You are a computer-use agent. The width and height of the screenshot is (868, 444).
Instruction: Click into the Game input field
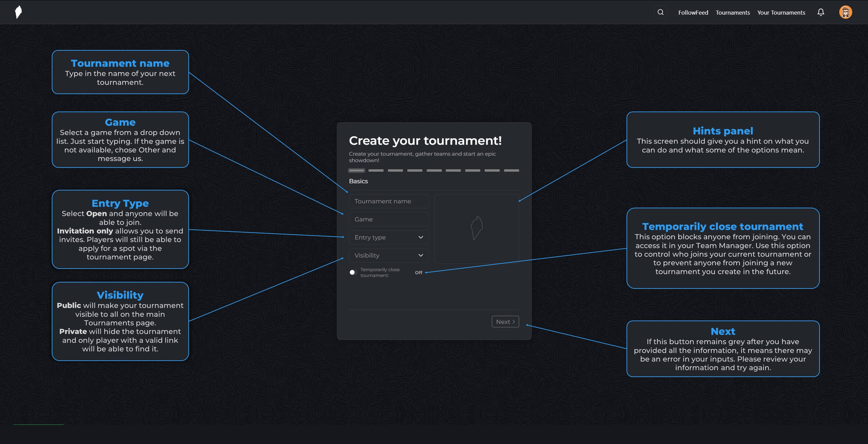[388, 219]
